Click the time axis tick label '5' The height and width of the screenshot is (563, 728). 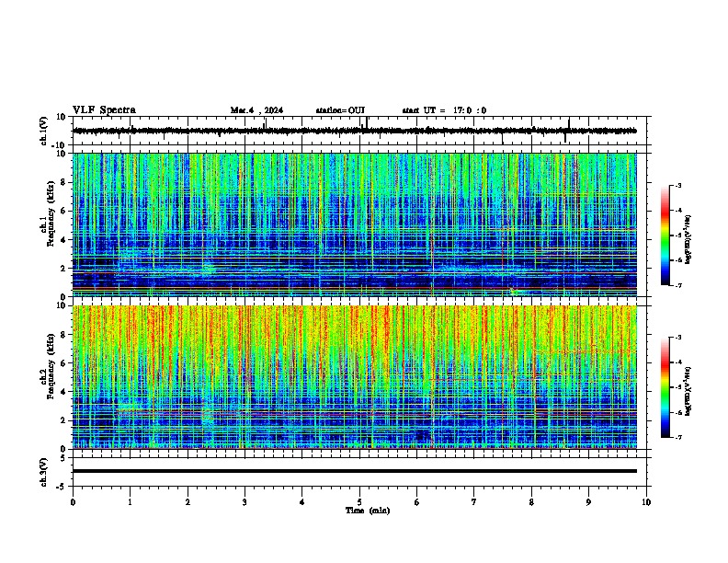pos(359,502)
